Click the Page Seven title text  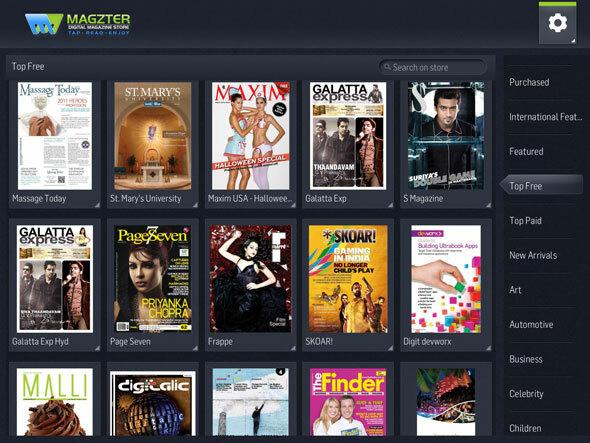coord(130,341)
